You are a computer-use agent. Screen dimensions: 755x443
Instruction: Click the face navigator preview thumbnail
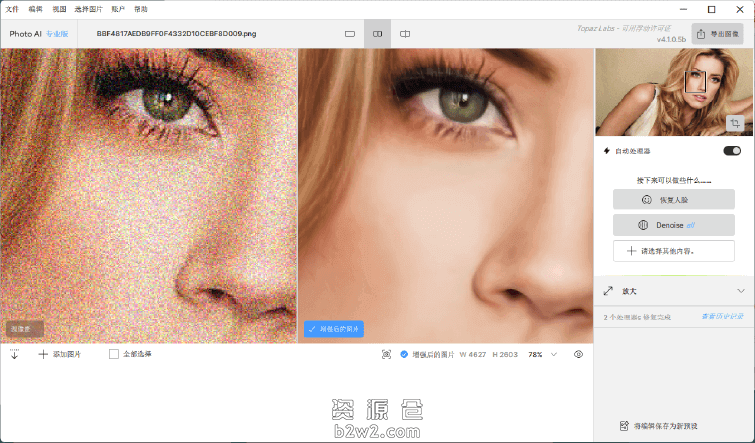coord(674,92)
